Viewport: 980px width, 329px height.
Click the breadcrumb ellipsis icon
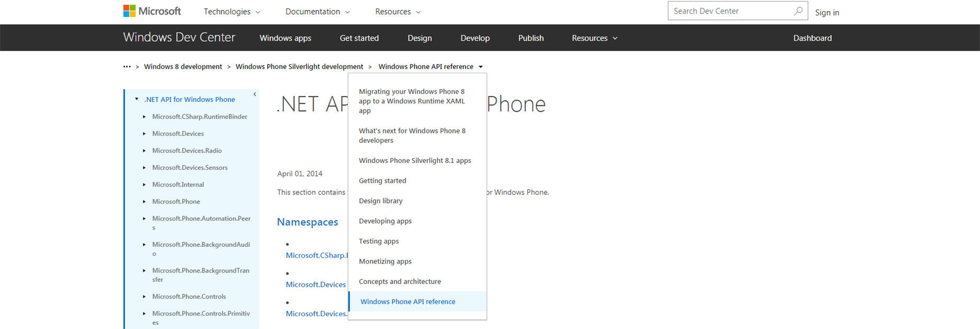127,67
